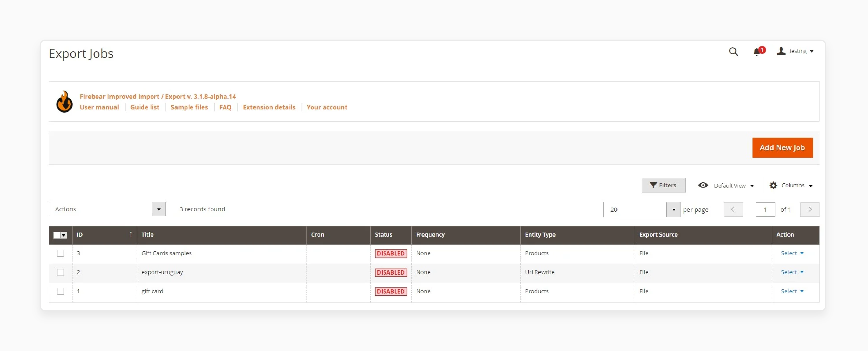The width and height of the screenshot is (868, 351).
Task: Check the box for Gift Cards samples row
Action: pos(60,253)
